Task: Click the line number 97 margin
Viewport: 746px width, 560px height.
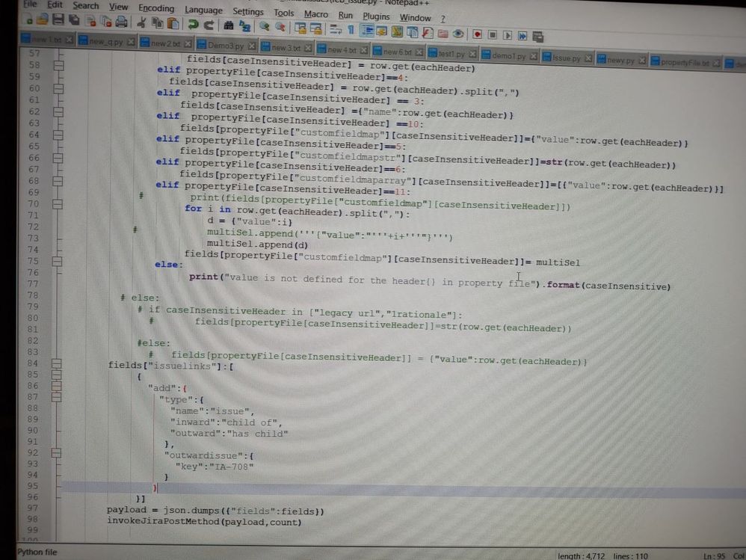Action: [x=32, y=508]
